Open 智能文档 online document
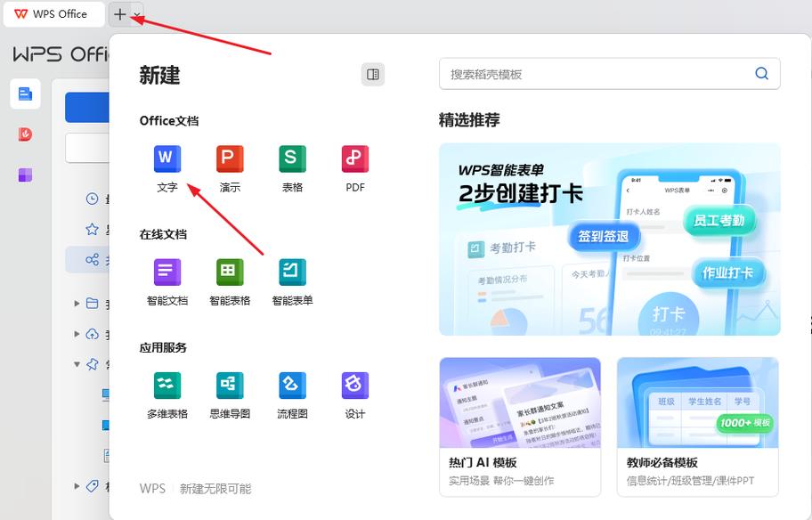The image size is (812, 520). point(166,281)
